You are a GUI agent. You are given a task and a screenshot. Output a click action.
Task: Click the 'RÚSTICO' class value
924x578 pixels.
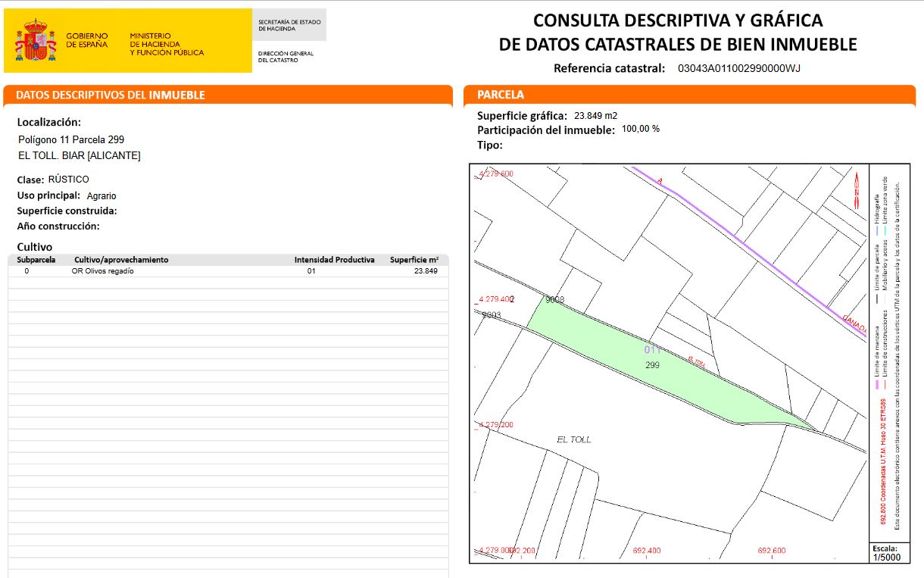pos(68,180)
